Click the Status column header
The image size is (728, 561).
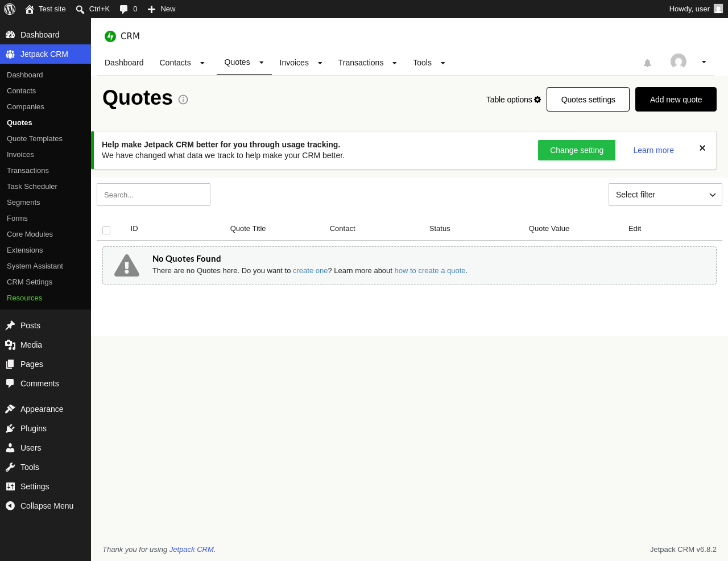[440, 229]
